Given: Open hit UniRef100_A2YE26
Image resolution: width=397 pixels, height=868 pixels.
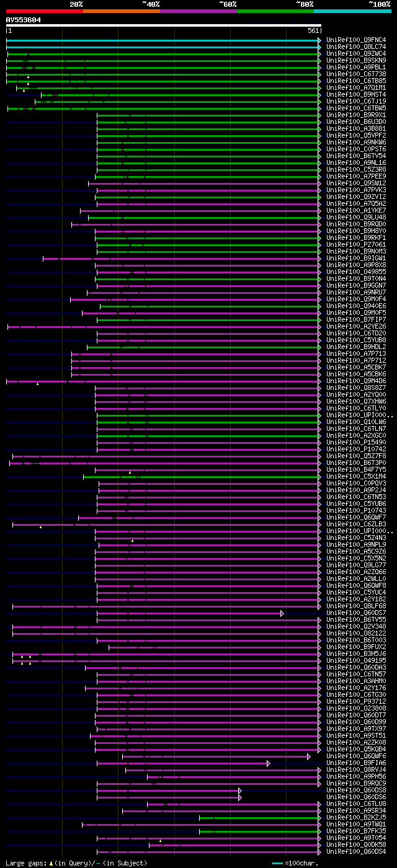Looking at the screenshot, I should click(x=356, y=327).
